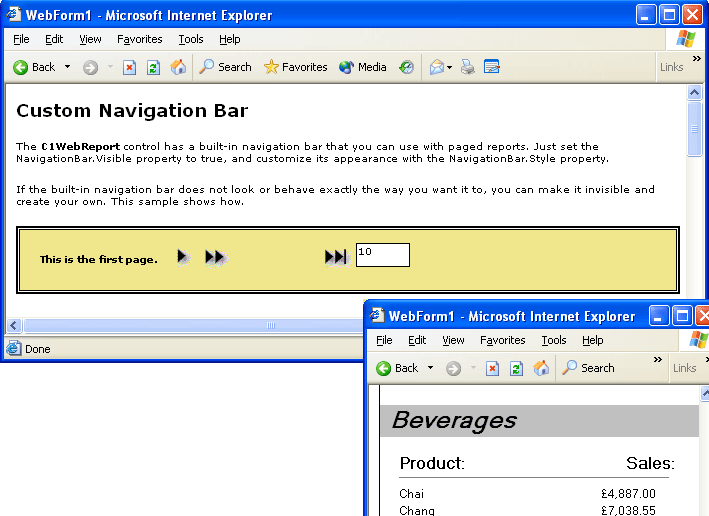The width and height of the screenshot is (709, 516).
Task: Open Forward history dropdown in upper window
Action: pyautogui.click(x=110, y=67)
